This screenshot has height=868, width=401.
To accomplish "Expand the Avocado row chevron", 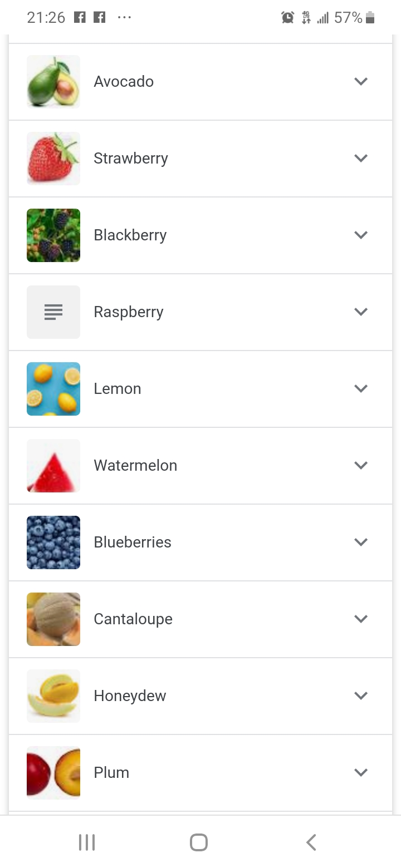I will (x=361, y=81).
